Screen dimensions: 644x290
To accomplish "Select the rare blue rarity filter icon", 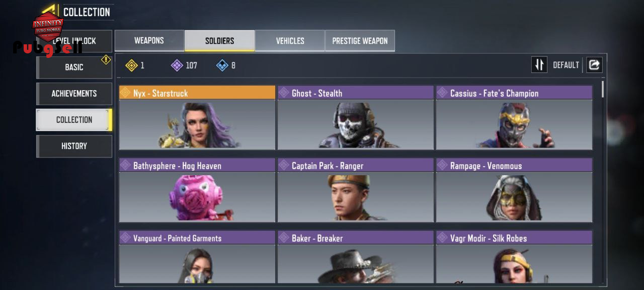I will 222,65.
